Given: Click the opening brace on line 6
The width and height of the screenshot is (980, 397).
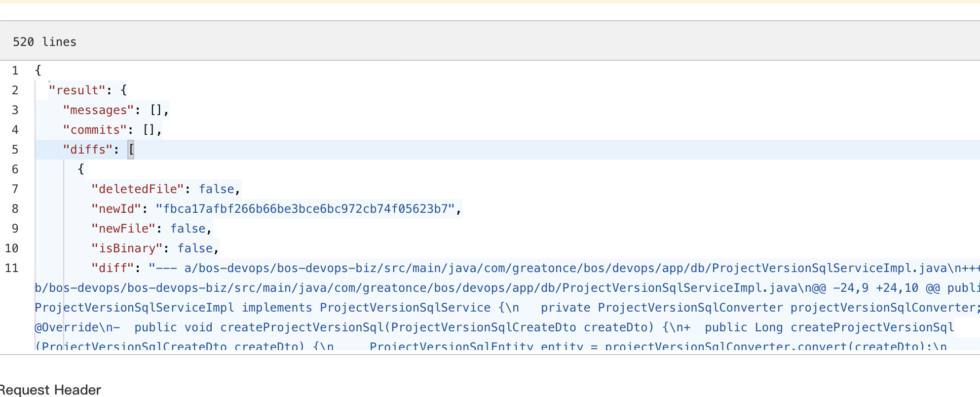Looking at the screenshot, I should coord(81,169).
